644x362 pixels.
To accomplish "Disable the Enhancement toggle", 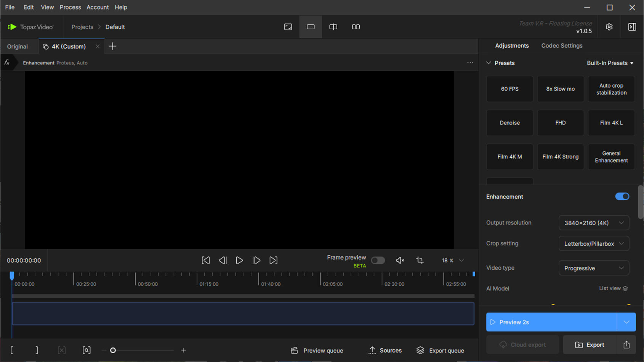I will coord(622,196).
